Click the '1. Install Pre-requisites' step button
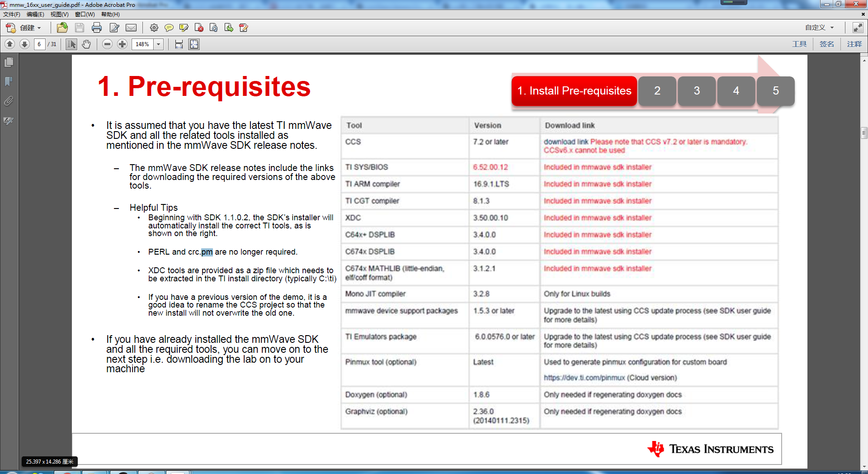 coord(574,91)
